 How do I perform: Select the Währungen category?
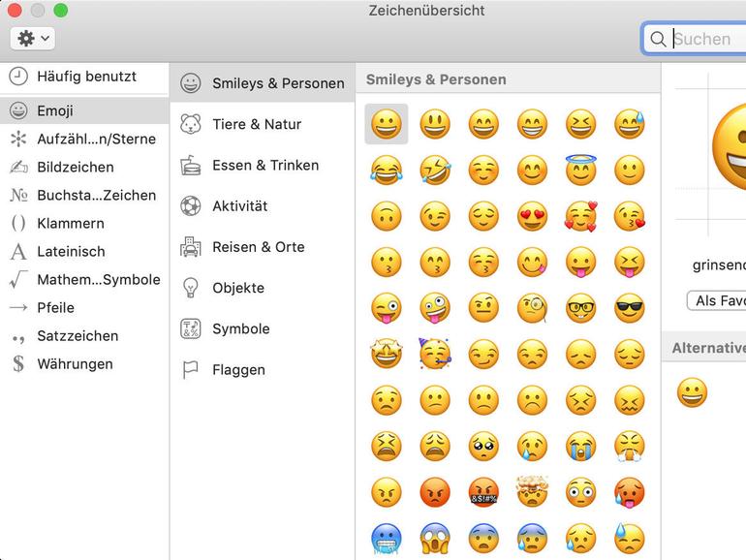84,364
